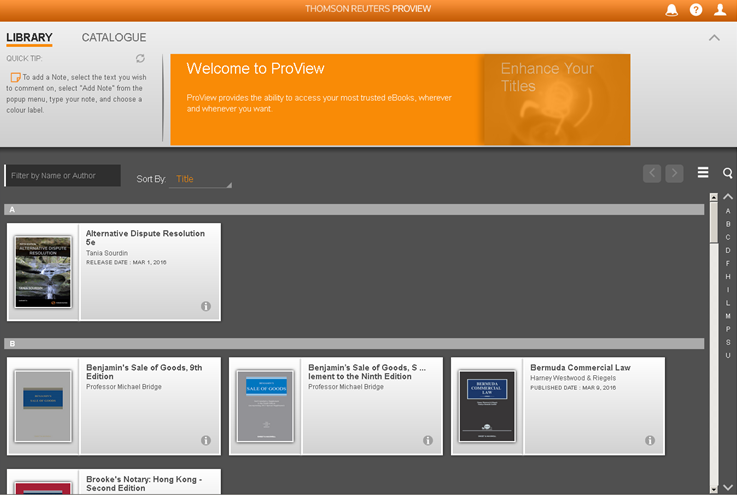This screenshot has height=495, width=737.
Task: Click the Bermuda Commercial Law title text
Action: (580, 368)
